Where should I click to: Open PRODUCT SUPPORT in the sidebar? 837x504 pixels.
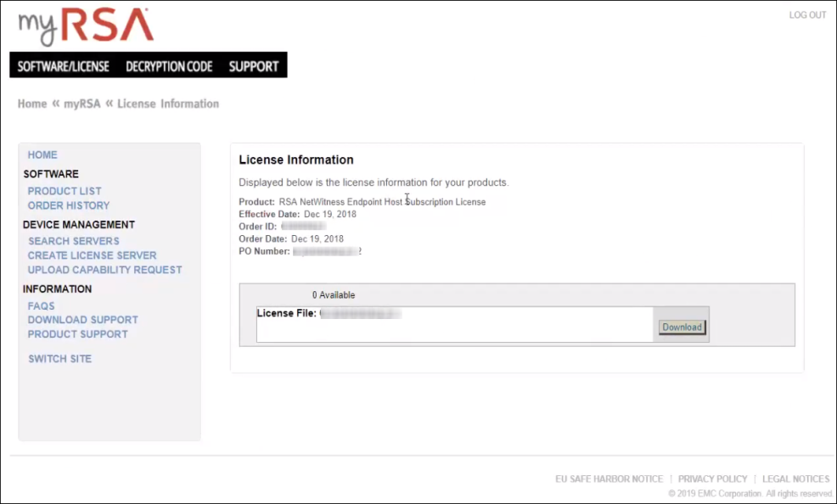pos(78,334)
